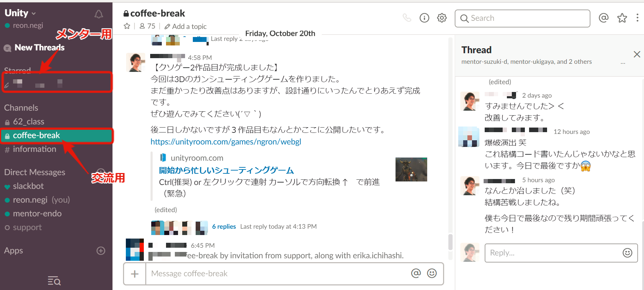
Task: Focus the Search field
Action: 522,18
